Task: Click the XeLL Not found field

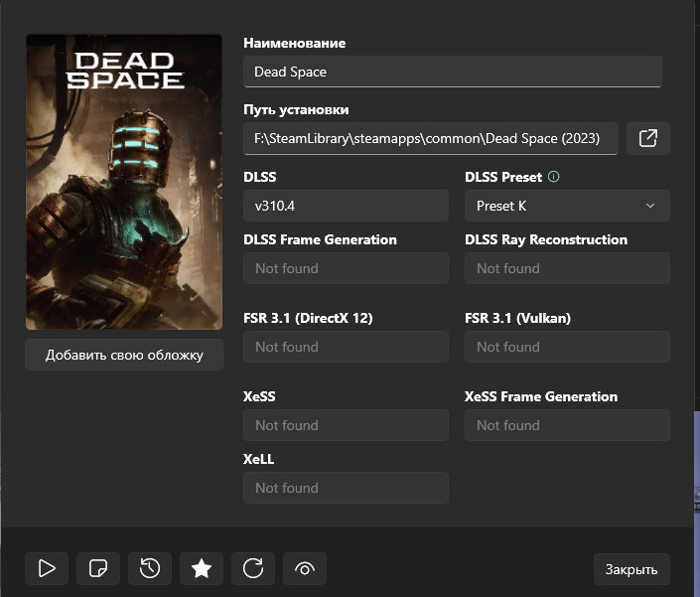Action: click(x=346, y=488)
